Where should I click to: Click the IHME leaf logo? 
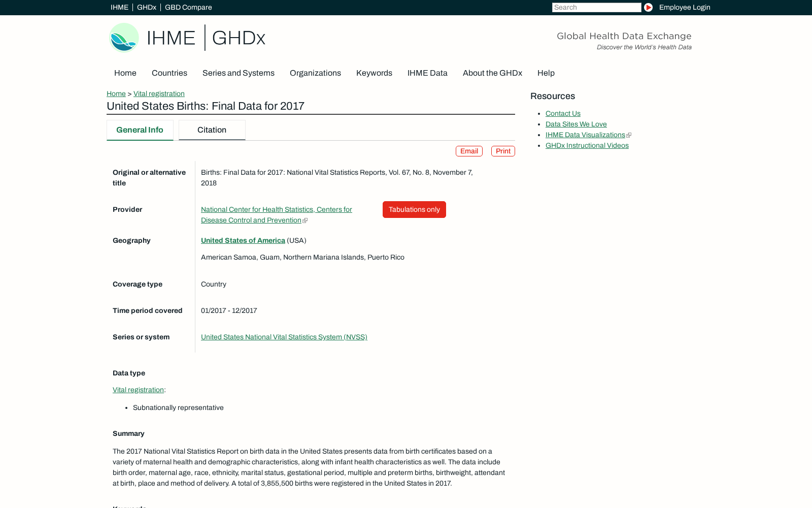pyautogui.click(x=124, y=38)
